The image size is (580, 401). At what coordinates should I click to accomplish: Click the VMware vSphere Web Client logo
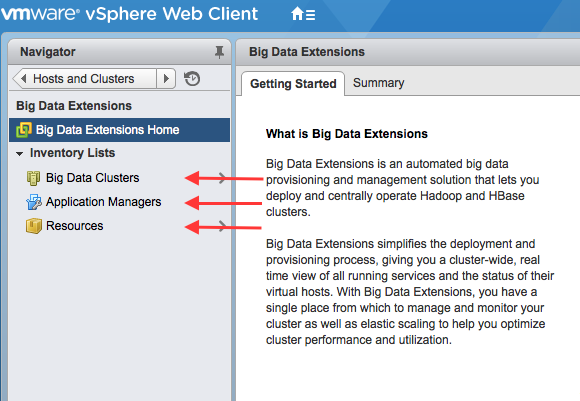click(x=129, y=14)
